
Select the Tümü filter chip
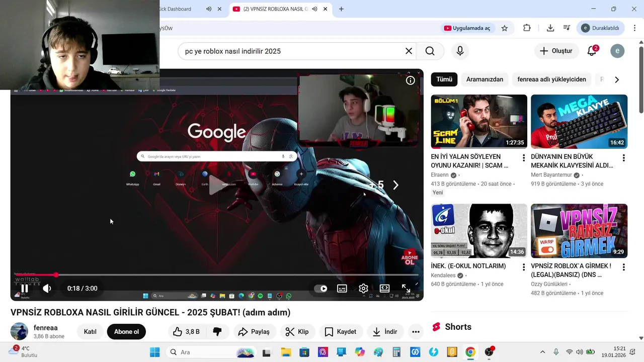click(x=444, y=79)
